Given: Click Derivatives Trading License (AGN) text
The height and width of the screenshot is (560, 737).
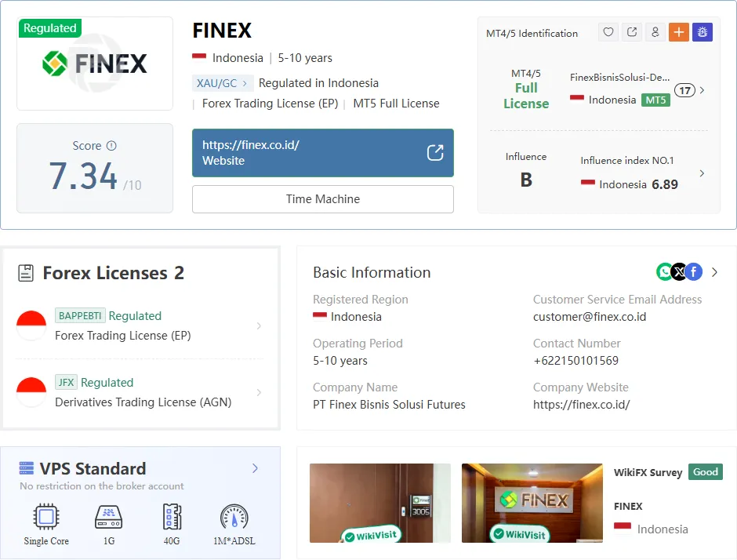Looking at the screenshot, I should [x=143, y=402].
